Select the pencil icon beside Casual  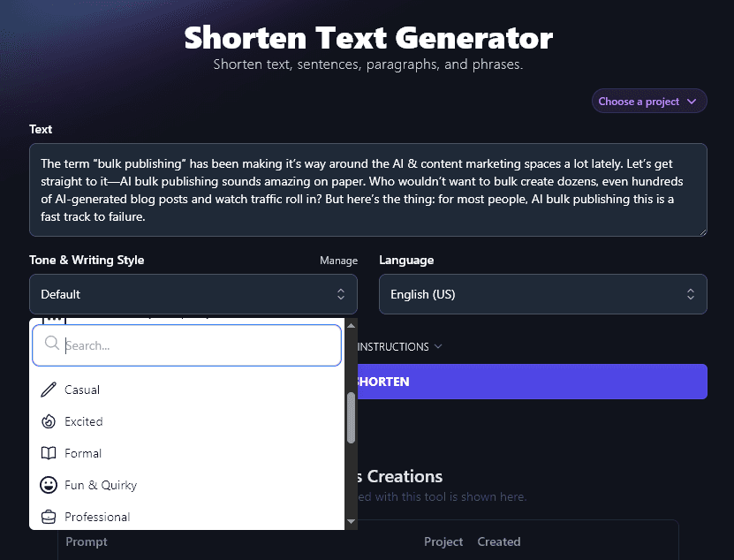(49, 390)
